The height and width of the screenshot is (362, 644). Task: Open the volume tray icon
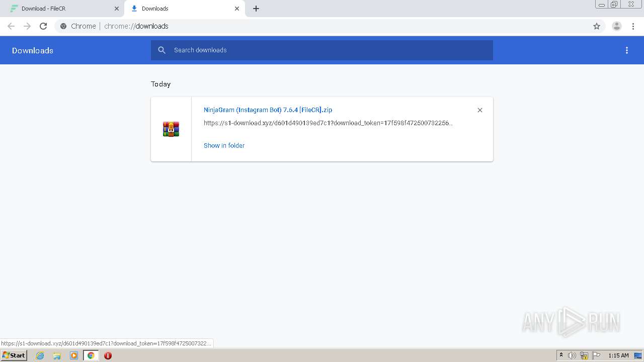[572, 355]
